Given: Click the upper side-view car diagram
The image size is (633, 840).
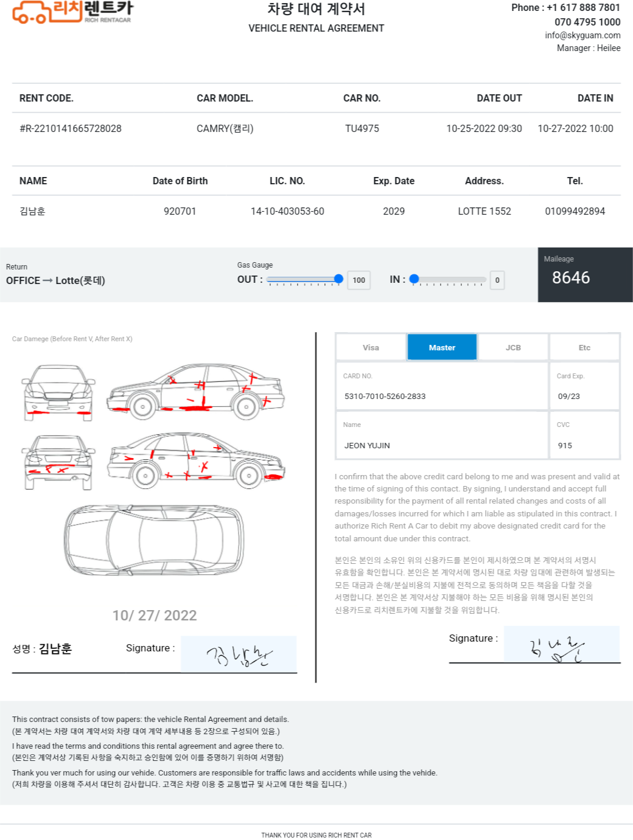Looking at the screenshot, I should (195, 390).
